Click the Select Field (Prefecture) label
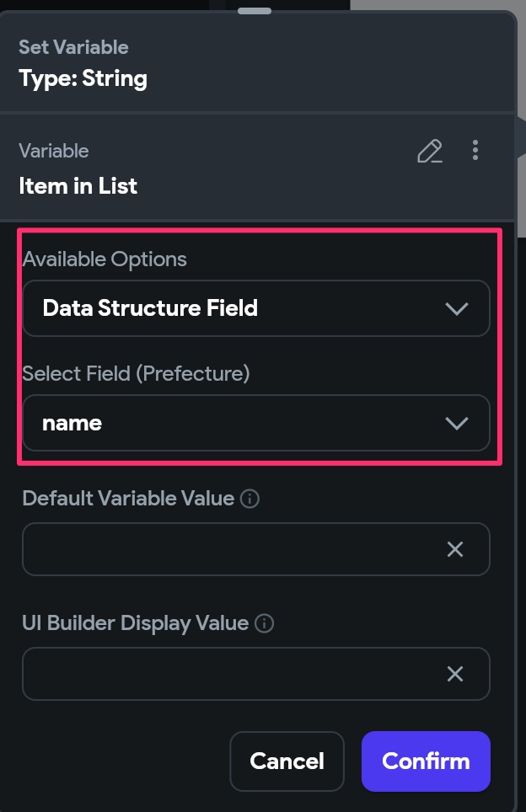Viewport: 526px width, 812px height. pyautogui.click(x=136, y=373)
